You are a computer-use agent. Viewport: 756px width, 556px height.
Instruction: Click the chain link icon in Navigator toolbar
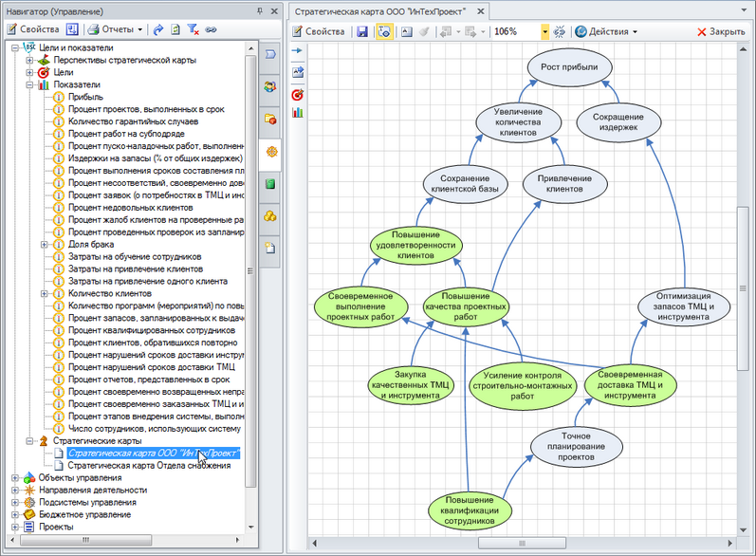211,29
